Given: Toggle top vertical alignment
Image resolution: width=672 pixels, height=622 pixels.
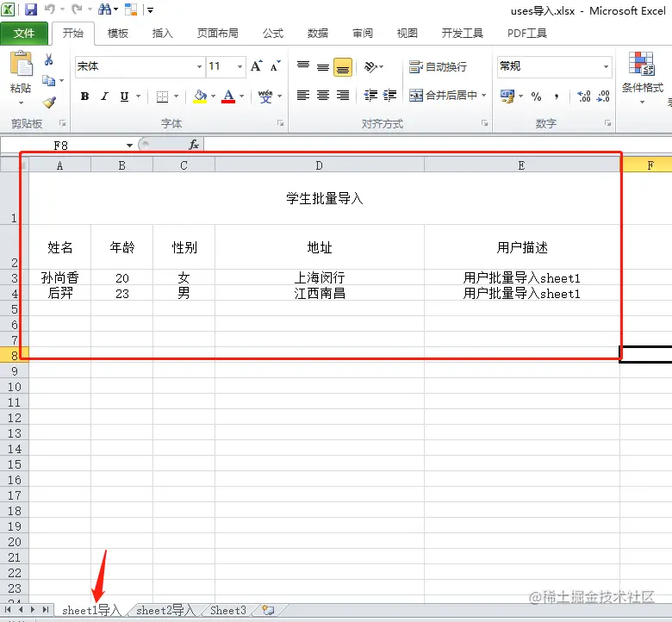Looking at the screenshot, I should 303,66.
